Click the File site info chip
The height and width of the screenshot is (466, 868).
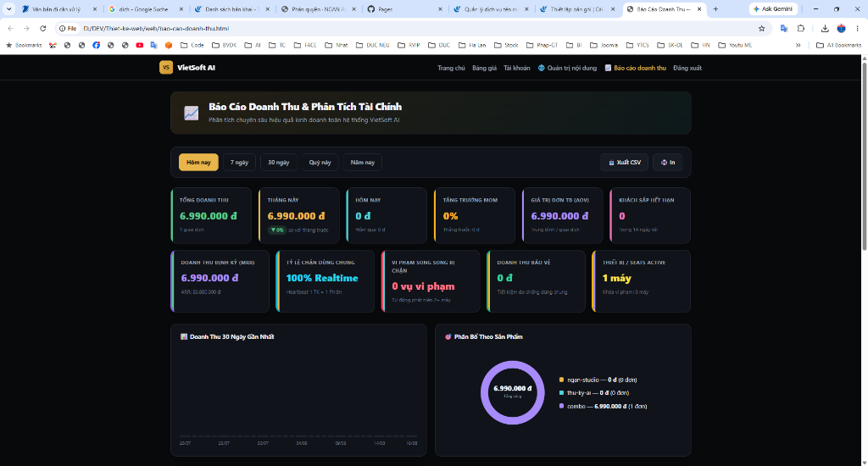[x=68, y=28]
